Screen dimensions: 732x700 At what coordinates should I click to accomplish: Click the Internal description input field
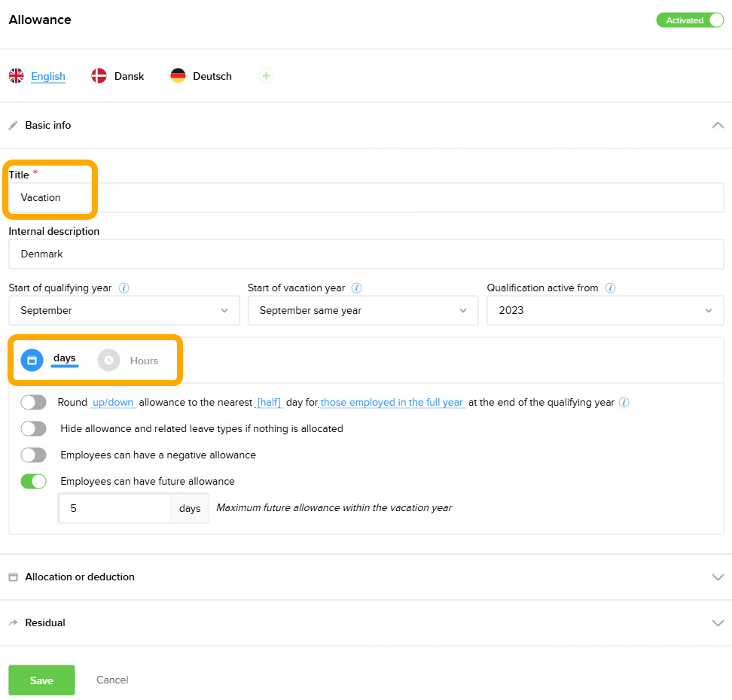pos(366,254)
